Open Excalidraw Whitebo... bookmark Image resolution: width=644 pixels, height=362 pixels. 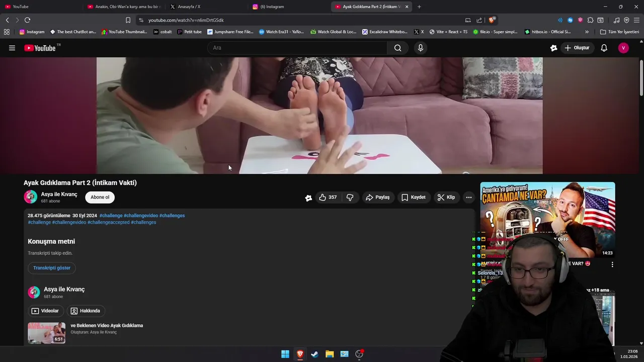coord(384,32)
